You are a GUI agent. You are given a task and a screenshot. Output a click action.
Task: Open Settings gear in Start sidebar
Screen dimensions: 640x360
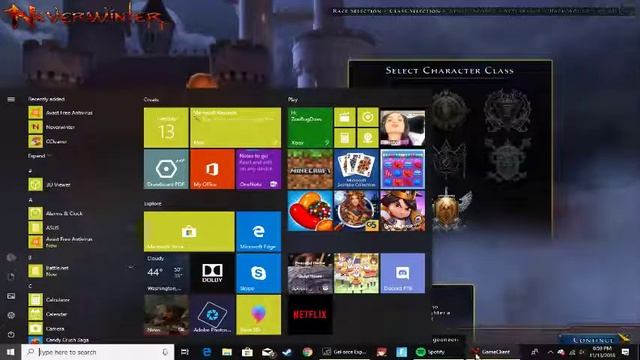[x=11, y=315]
